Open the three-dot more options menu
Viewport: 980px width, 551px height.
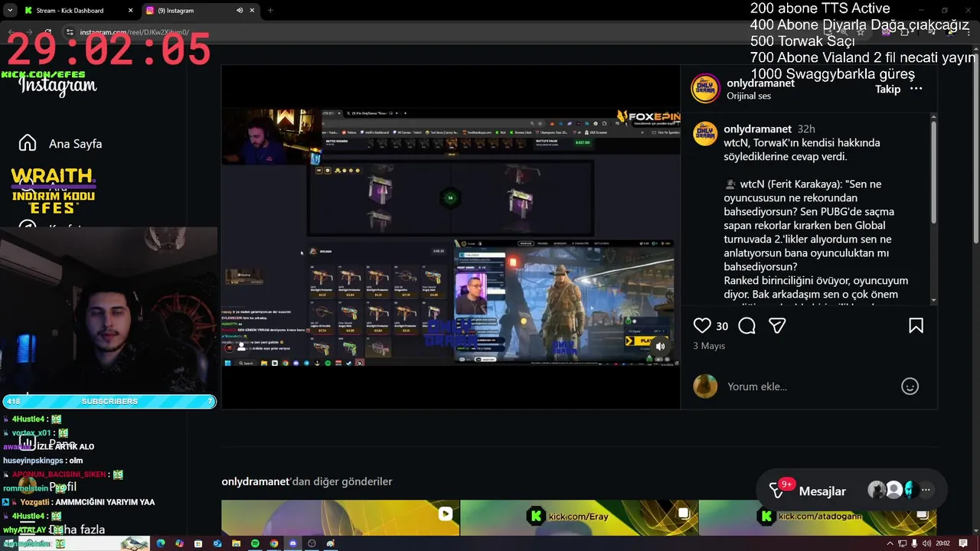(916, 89)
